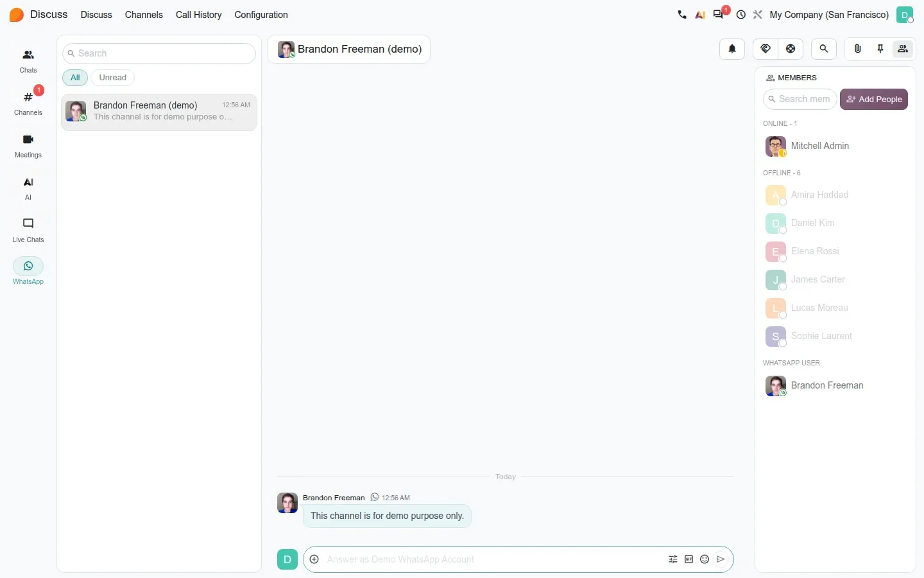Image resolution: width=924 pixels, height=578 pixels.
Task: Show pinned messages with the pin icon
Action: coord(880,49)
